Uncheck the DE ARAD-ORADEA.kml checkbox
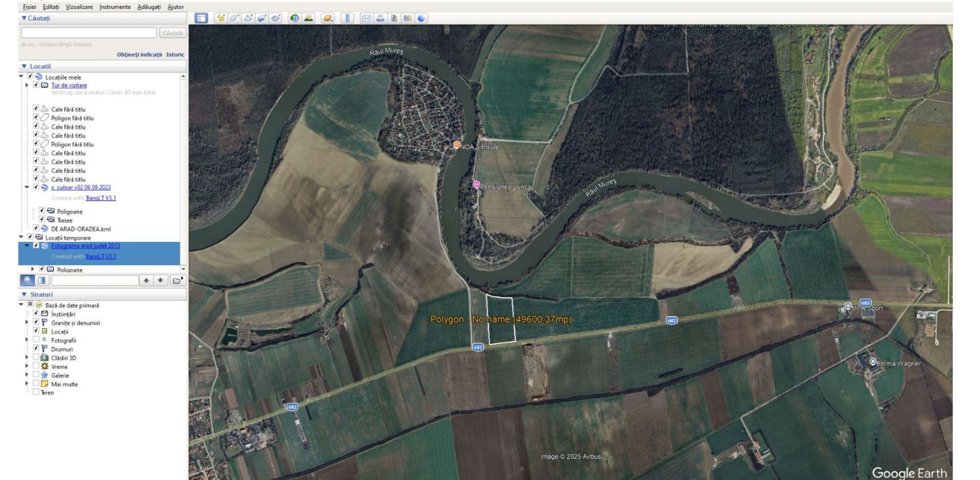 [36, 228]
